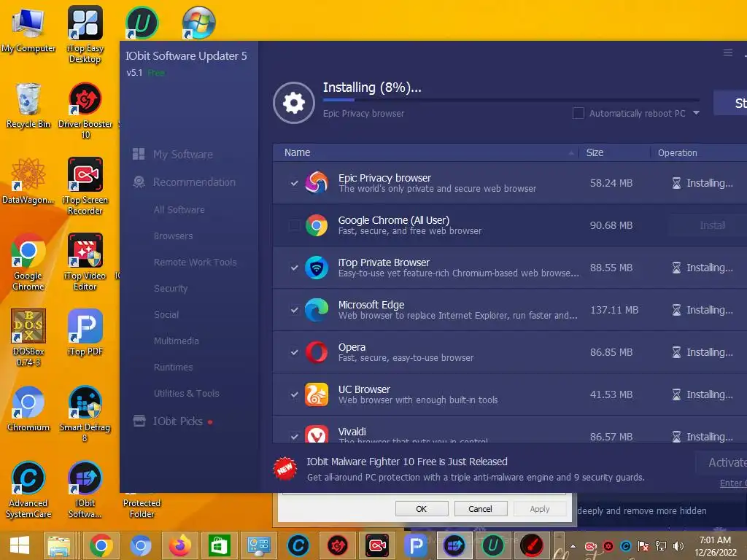Click Opera logo icon in list
Screen dimensions: 747x560
[x=317, y=352]
